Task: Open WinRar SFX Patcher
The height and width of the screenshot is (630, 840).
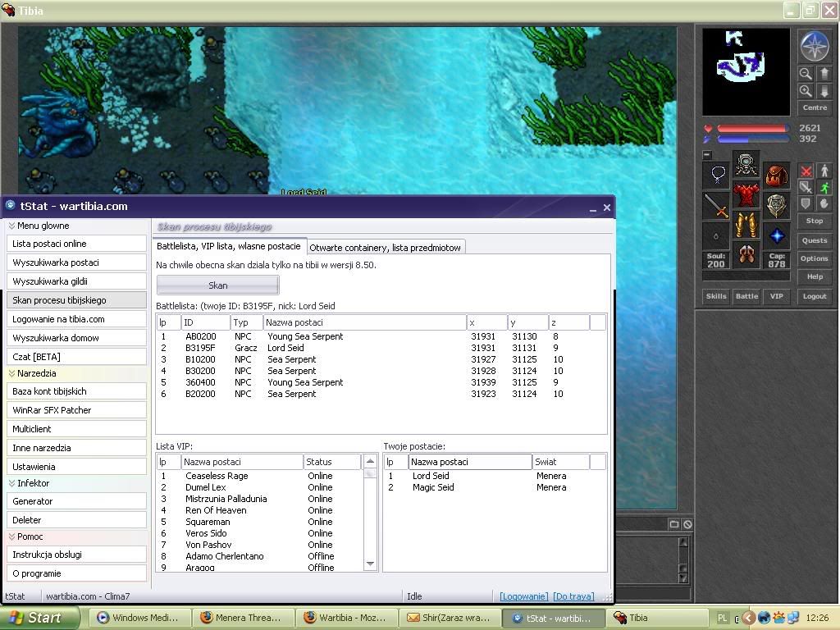Action: pyautogui.click(x=76, y=410)
